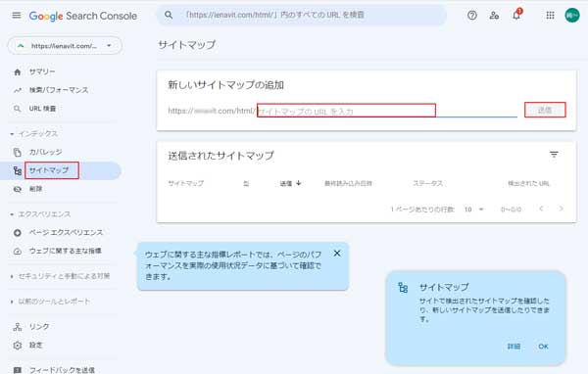Click the magnifier icon beside URL 検査

[18, 109]
